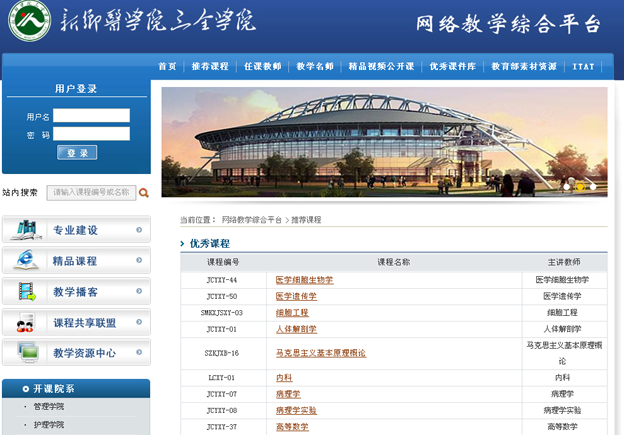
Task: Select the last banner slide dot
Action: (x=592, y=185)
